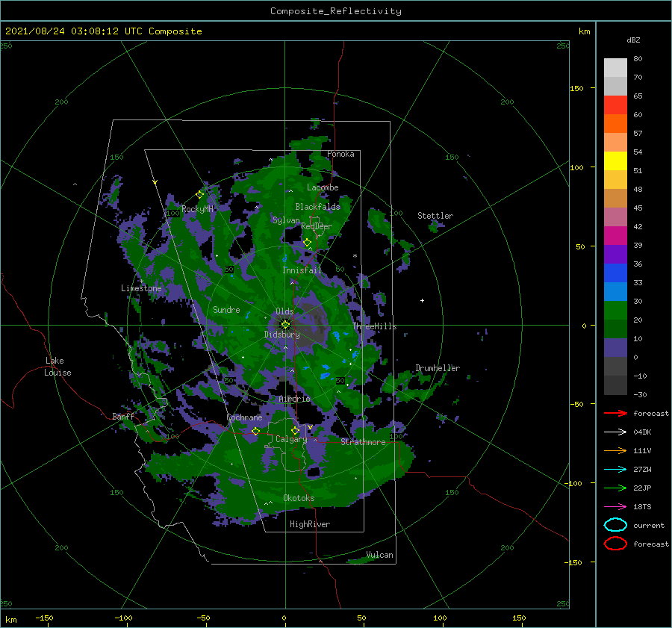Select the Lacombe map label
The image size is (672, 628).
click(323, 187)
